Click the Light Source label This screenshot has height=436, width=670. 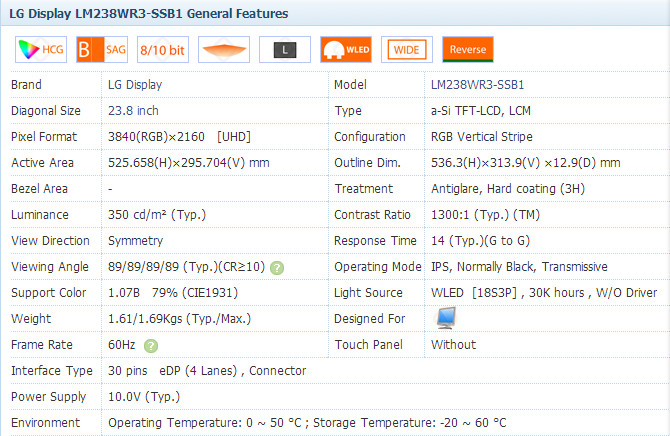pyautogui.click(x=368, y=293)
